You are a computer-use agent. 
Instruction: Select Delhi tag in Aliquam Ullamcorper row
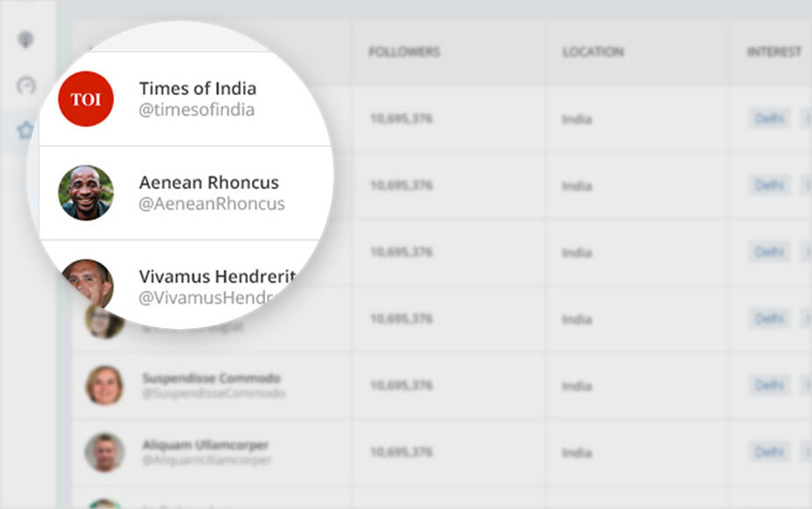tap(769, 453)
